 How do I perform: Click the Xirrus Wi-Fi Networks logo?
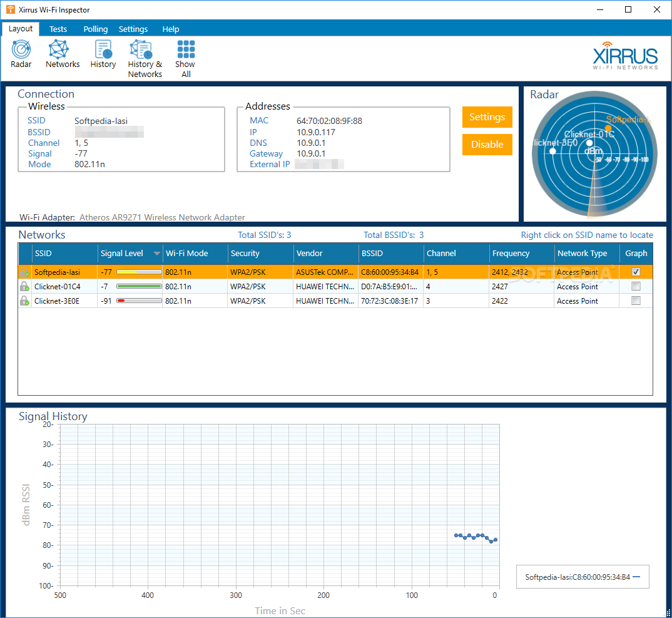[625, 56]
